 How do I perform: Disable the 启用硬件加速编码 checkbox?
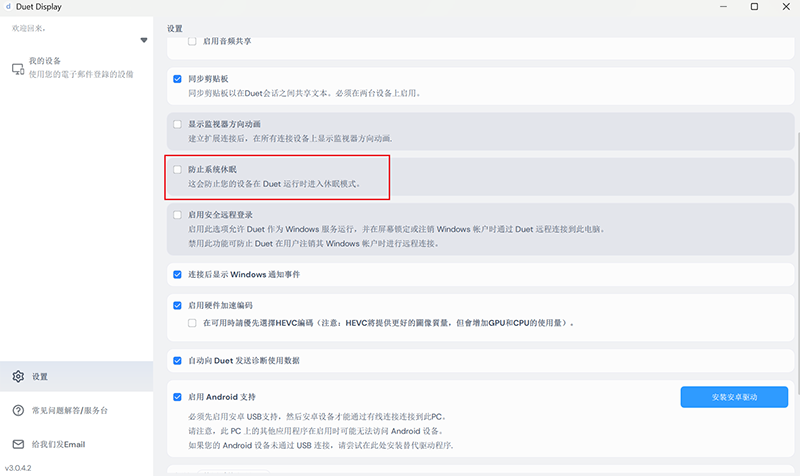pos(177,306)
